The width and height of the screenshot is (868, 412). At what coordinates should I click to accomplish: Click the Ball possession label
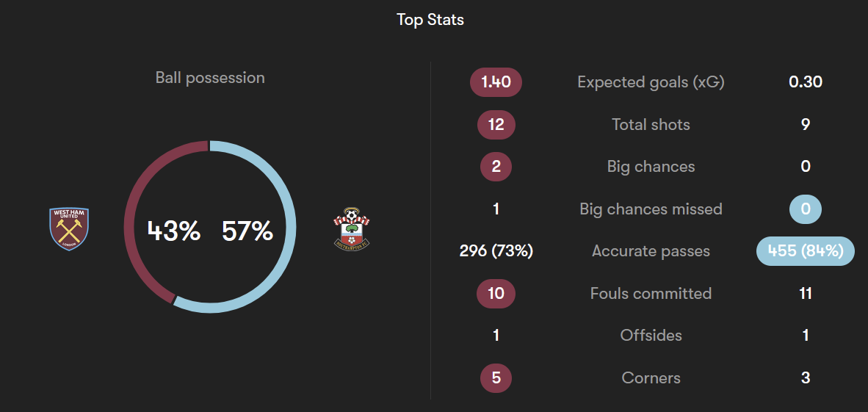tap(210, 78)
